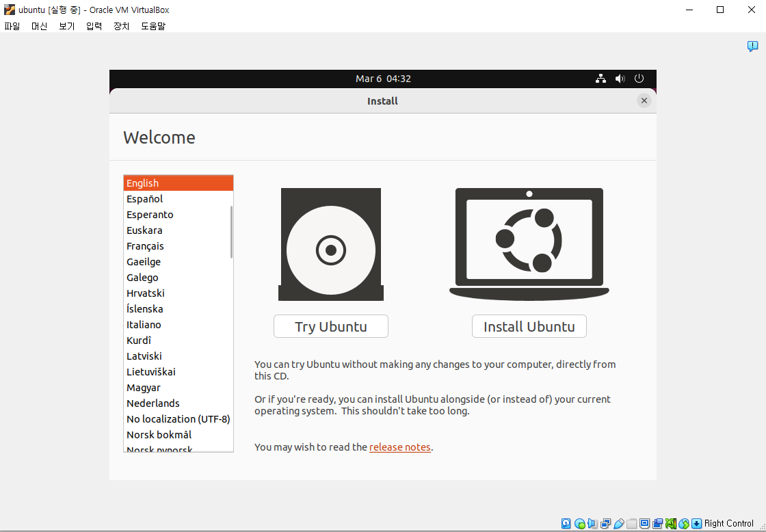Image resolution: width=766 pixels, height=532 pixels.
Task: Click the green CPU status indicator icon
Action: [x=671, y=524]
